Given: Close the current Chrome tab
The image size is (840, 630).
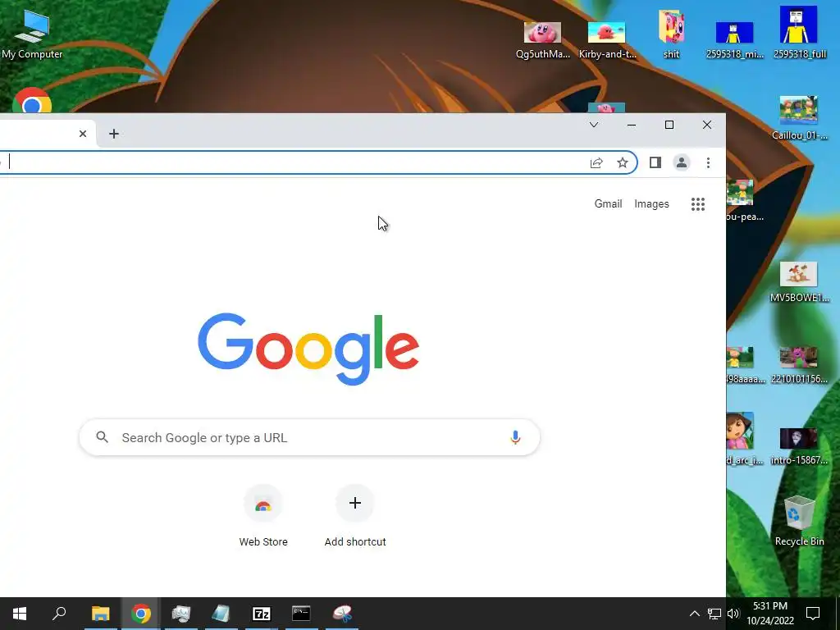Looking at the screenshot, I should pos(83,134).
